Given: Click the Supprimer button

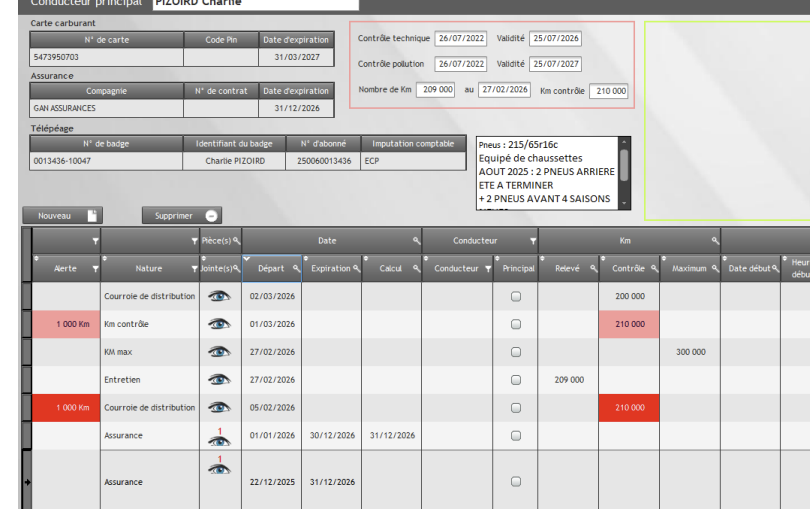Looking at the screenshot, I should pyautogui.click(x=181, y=215).
